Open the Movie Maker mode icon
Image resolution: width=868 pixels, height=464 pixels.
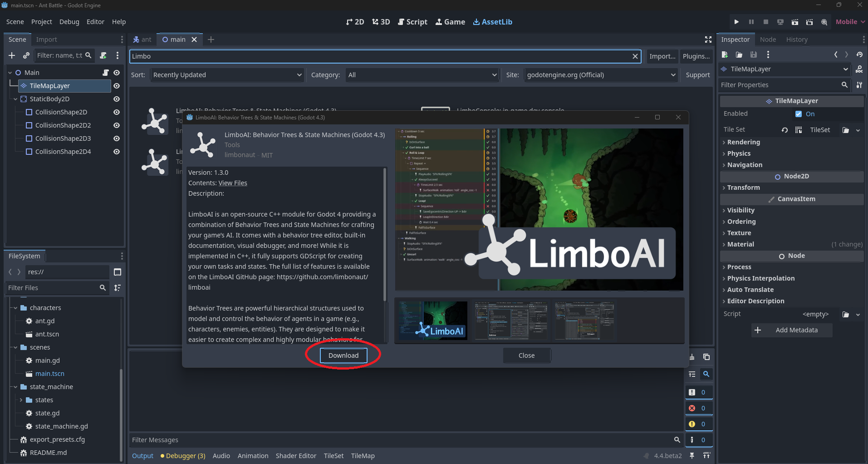[824, 22]
